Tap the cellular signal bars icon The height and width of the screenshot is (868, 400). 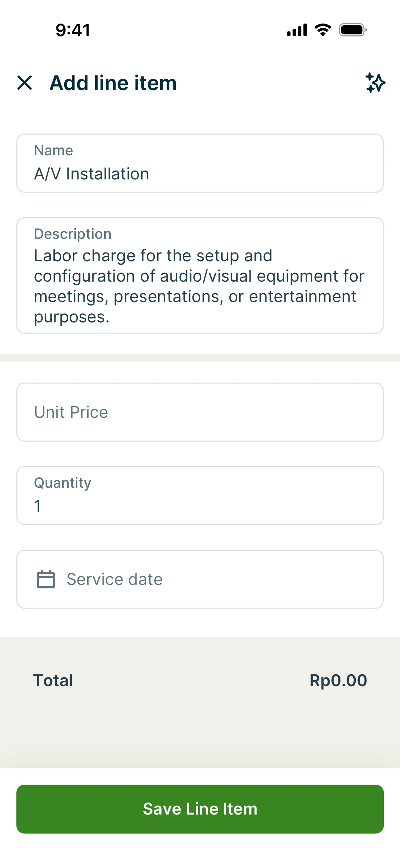pos(297,30)
